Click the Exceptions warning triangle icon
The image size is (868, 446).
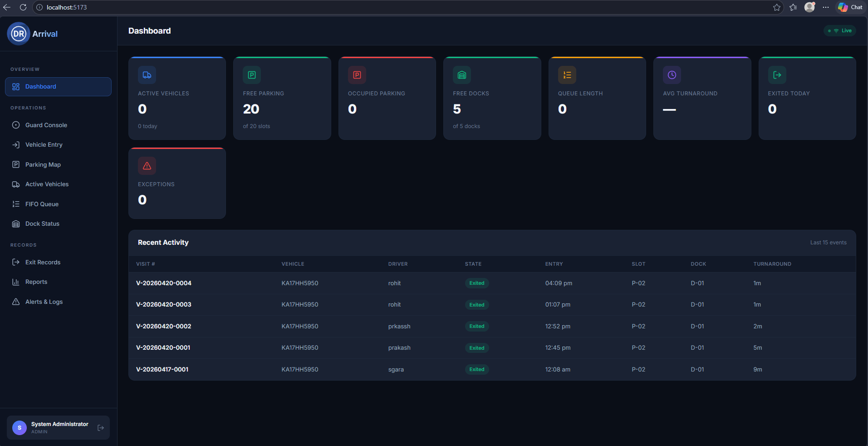[147, 166]
